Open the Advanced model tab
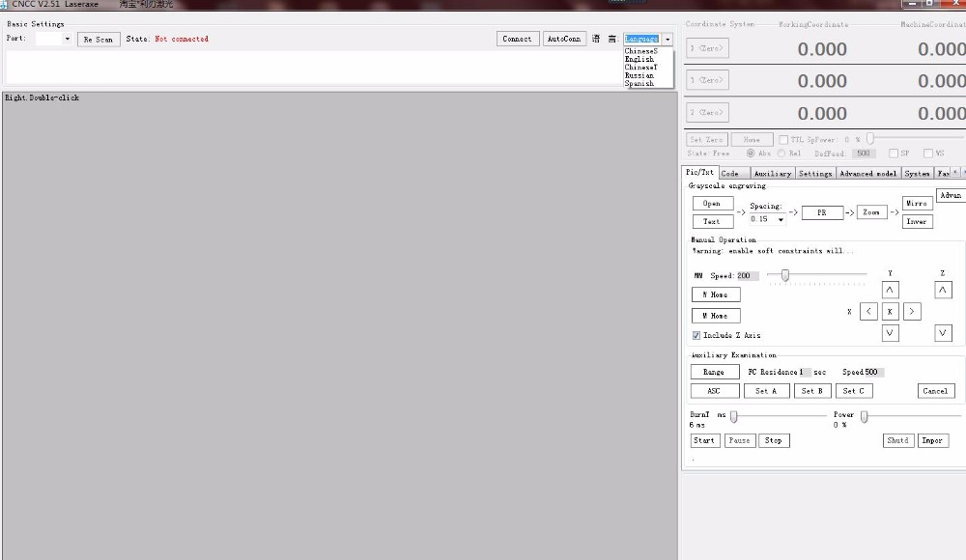Viewport: 966px width, 560px height. pyautogui.click(x=867, y=174)
